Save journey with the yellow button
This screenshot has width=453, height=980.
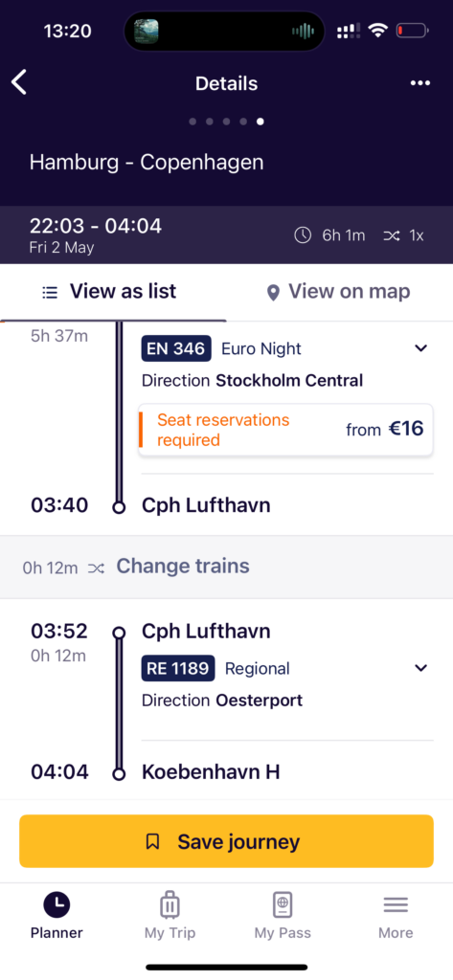(226, 841)
